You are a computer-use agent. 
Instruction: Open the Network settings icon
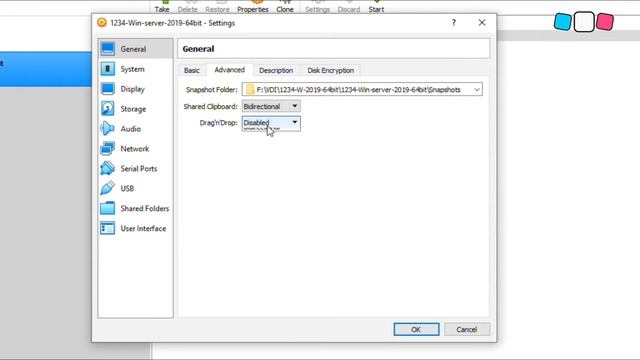point(108,149)
